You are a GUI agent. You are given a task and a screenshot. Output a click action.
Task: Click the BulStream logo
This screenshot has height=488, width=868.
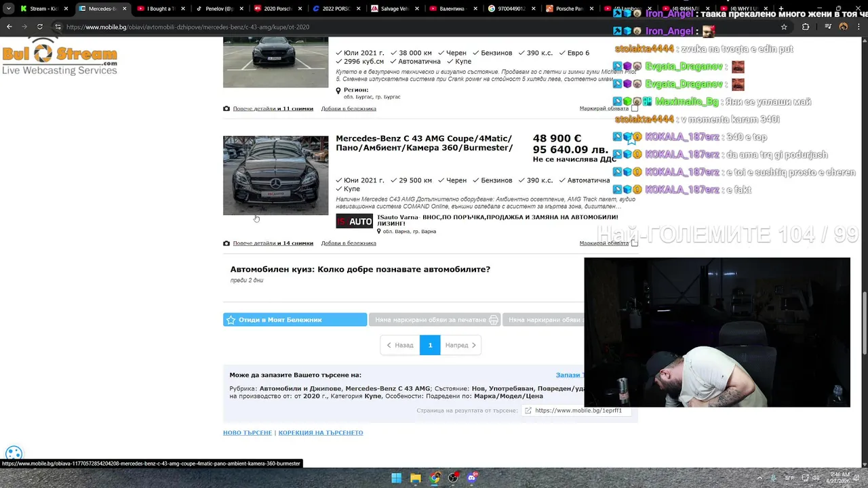(x=60, y=56)
